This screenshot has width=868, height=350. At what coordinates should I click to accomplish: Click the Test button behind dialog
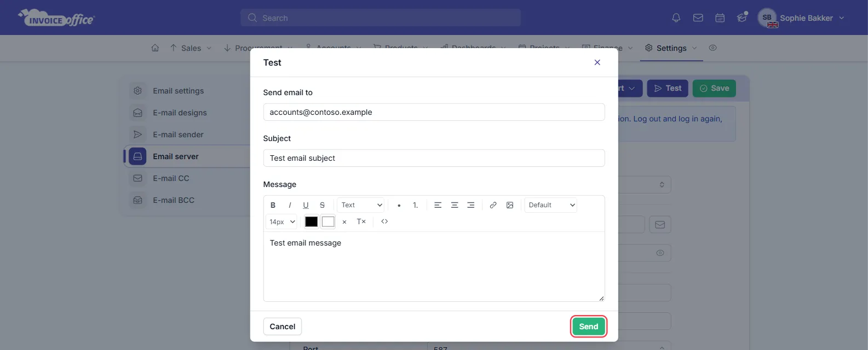(x=667, y=88)
